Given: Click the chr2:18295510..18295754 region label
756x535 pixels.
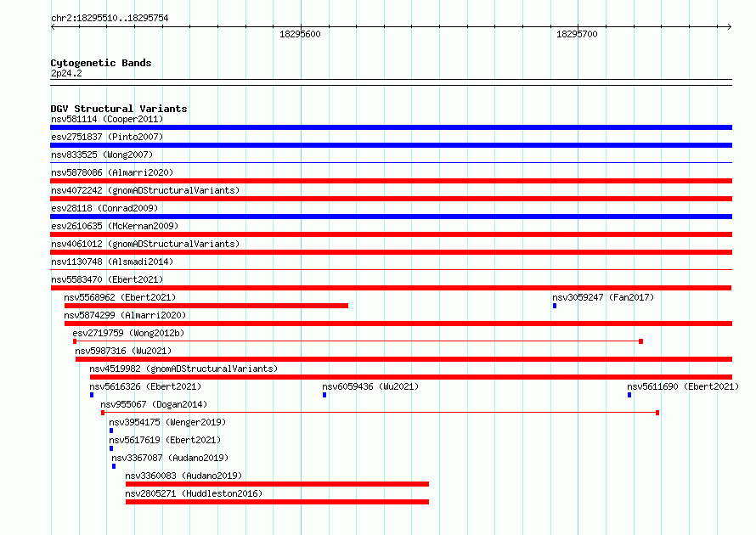Looking at the screenshot, I should click(x=110, y=19).
